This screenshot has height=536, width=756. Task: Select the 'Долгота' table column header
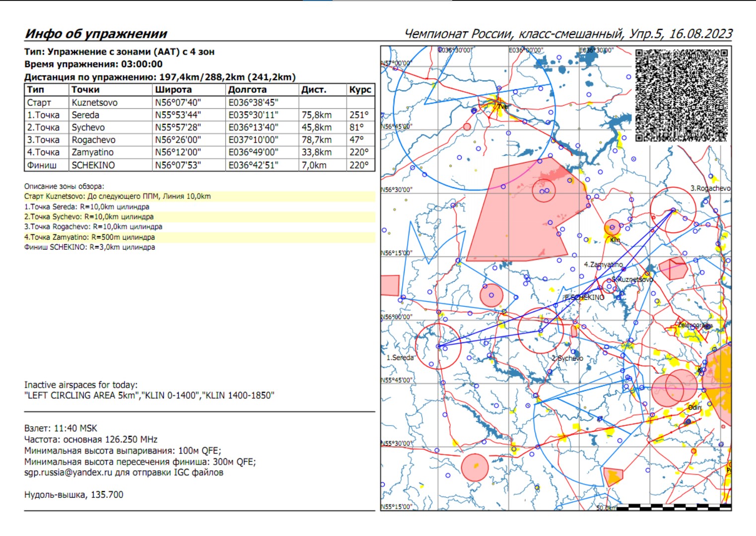tap(247, 90)
